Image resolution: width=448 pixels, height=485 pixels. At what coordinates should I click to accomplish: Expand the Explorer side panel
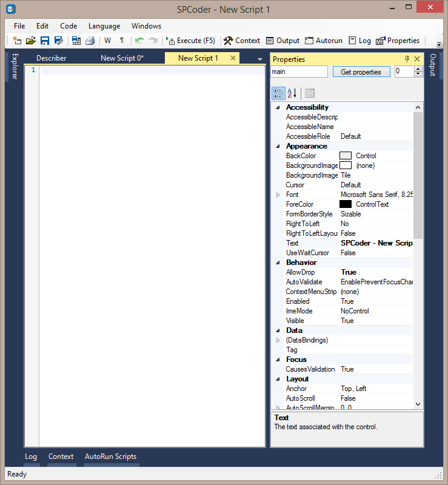(x=15, y=66)
